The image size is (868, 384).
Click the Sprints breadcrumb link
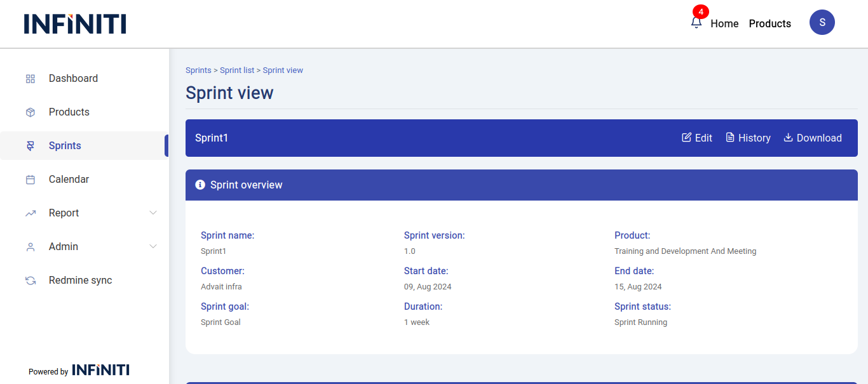coord(198,70)
